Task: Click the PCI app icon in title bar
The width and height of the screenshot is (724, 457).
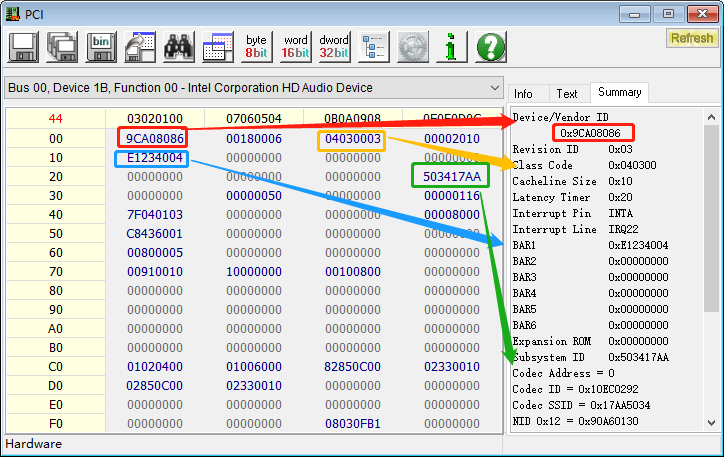Action: [12, 14]
